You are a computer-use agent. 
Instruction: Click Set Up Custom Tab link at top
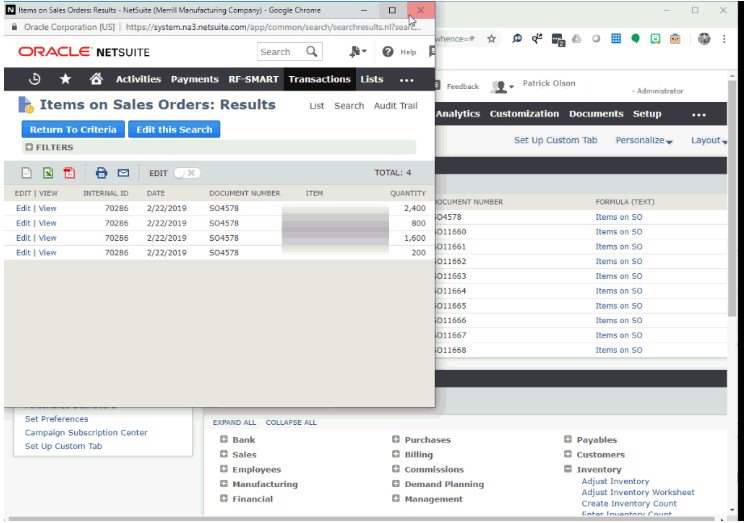point(556,140)
